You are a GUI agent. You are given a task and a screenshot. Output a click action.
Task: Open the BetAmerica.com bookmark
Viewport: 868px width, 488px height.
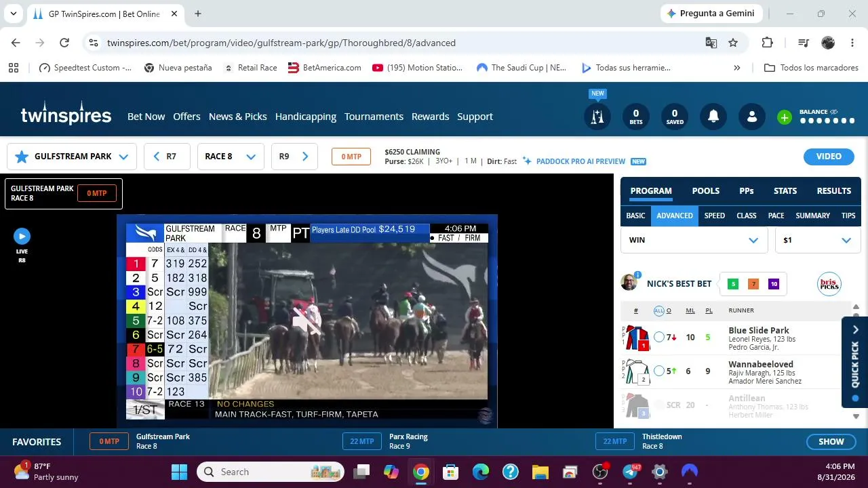click(325, 68)
